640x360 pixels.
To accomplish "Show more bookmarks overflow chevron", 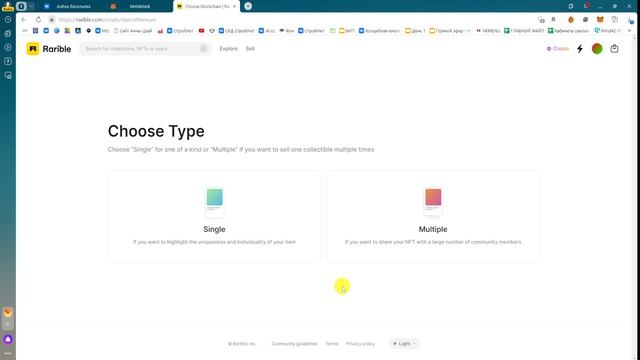I will coord(629,31).
